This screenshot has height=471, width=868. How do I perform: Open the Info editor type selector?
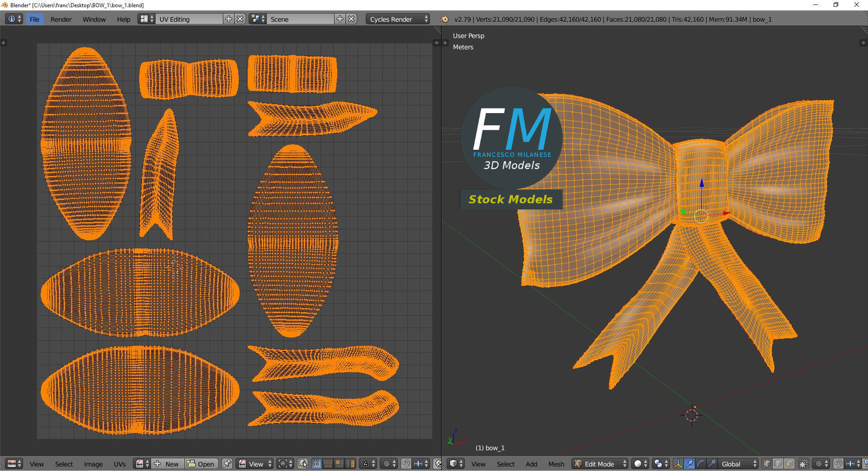coord(14,19)
